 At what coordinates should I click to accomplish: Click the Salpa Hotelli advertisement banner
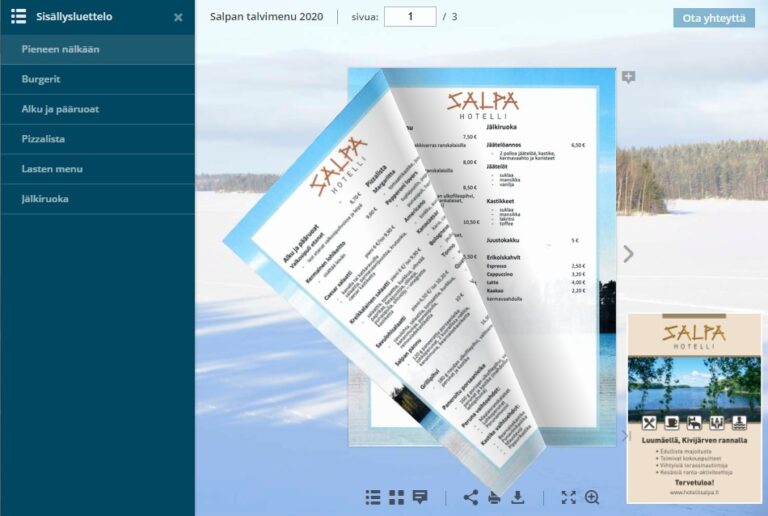[x=695, y=408]
